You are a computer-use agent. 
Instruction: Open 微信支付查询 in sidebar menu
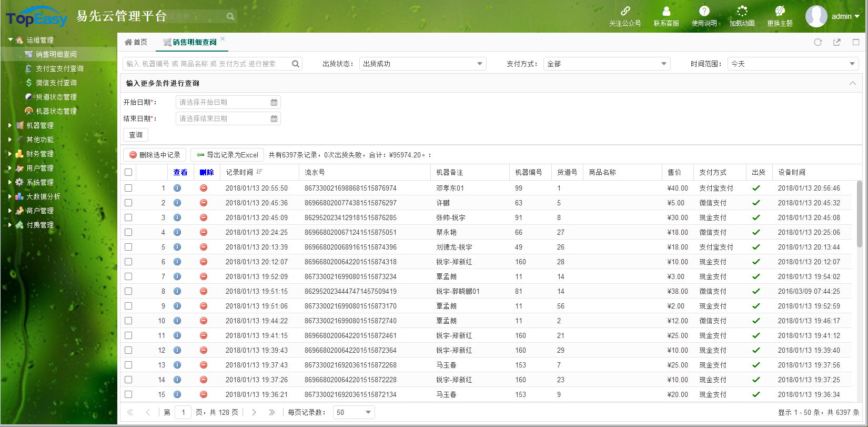[56, 83]
